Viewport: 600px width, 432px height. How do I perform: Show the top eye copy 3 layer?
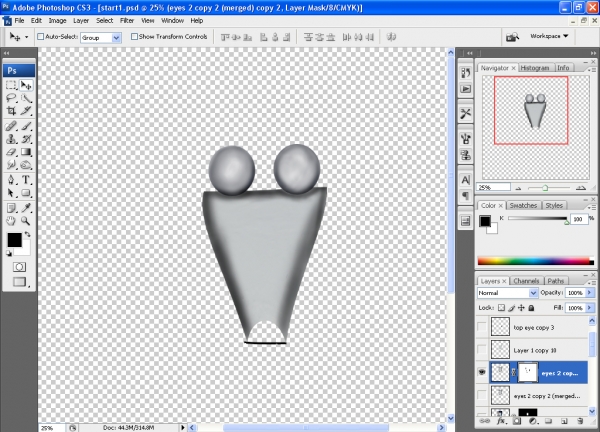point(482,327)
